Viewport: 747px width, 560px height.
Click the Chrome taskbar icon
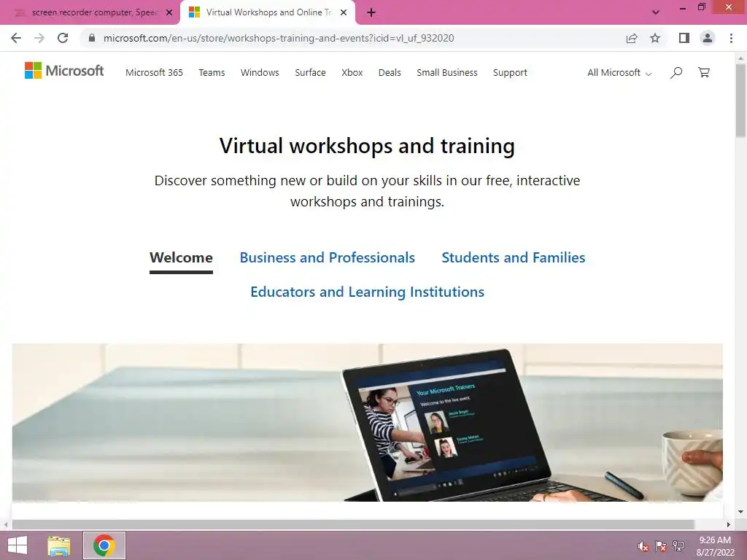(x=104, y=545)
